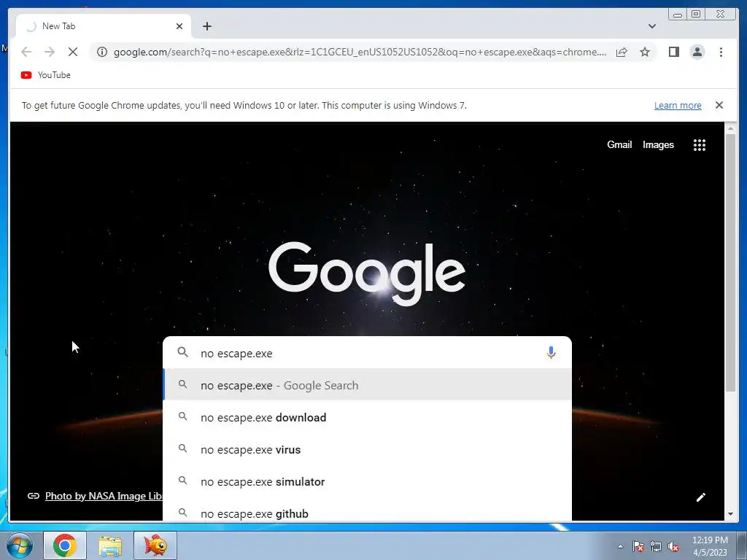
Task: Stop loading the page
Action: 73,52
